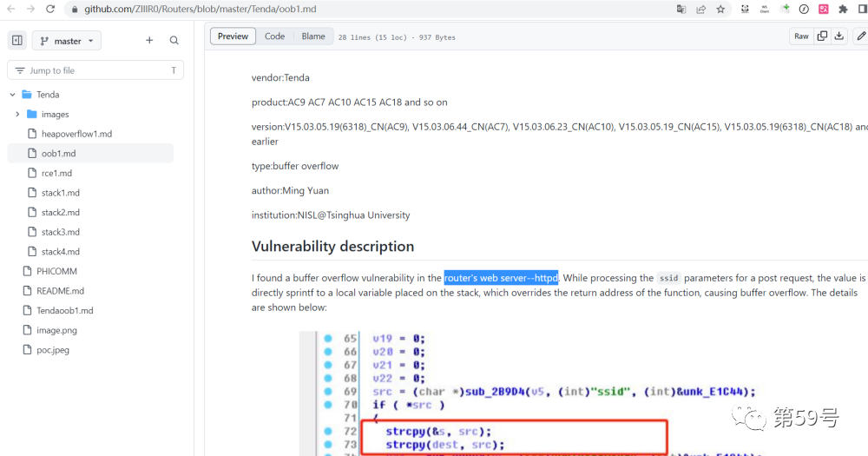This screenshot has width=868, height=456.
Task: Click the inline ssid code label
Action: pos(668,278)
